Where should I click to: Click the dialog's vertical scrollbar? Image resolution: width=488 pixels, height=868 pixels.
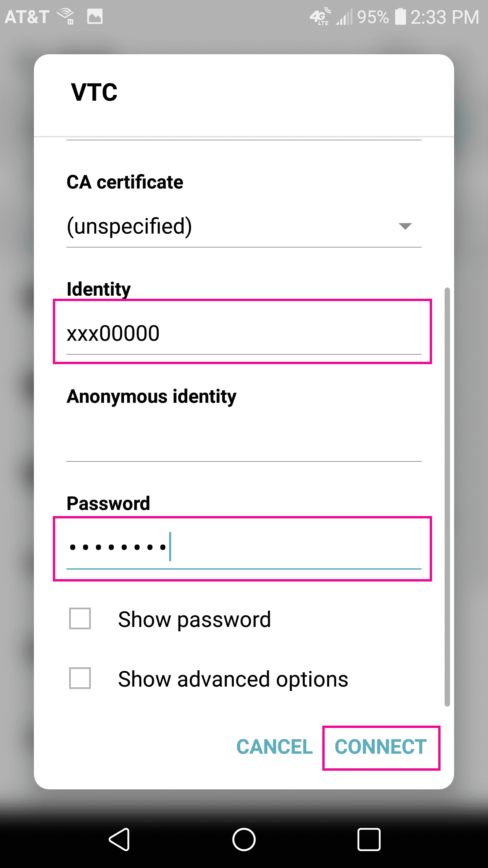pos(447,497)
